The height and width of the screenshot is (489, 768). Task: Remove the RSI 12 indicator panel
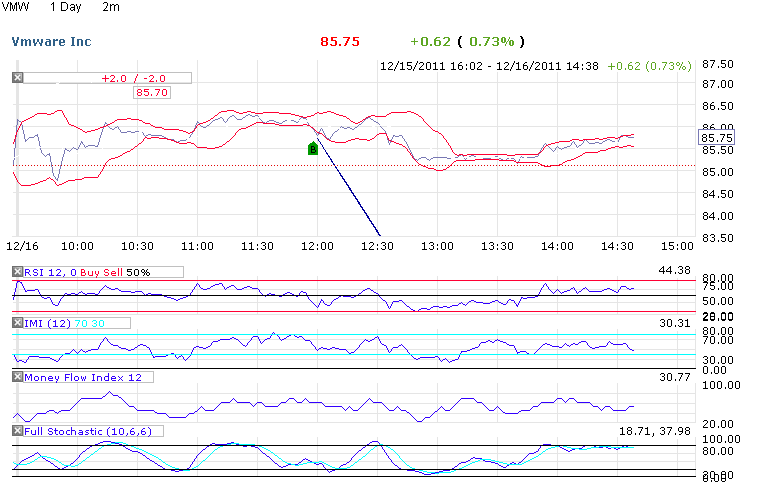coord(18,272)
